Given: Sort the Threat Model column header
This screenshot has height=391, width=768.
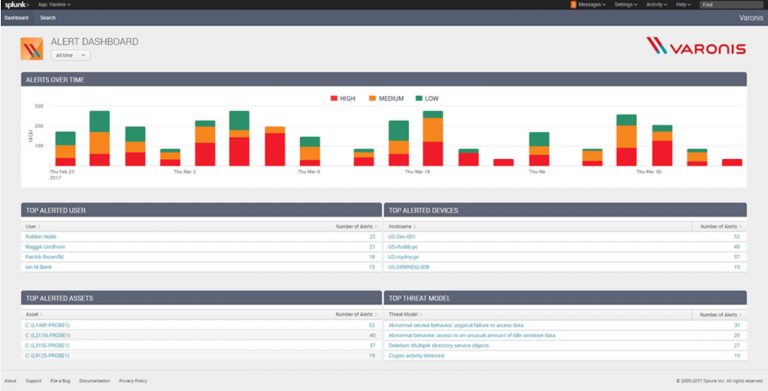Looking at the screenshot, I should [x=405, y=314].
